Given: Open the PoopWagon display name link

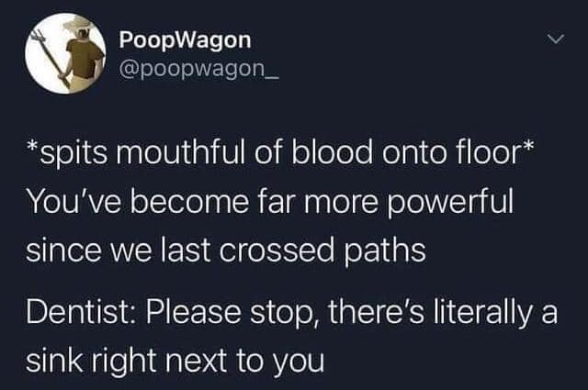Looking at the screenshot, I should point(186,40).
